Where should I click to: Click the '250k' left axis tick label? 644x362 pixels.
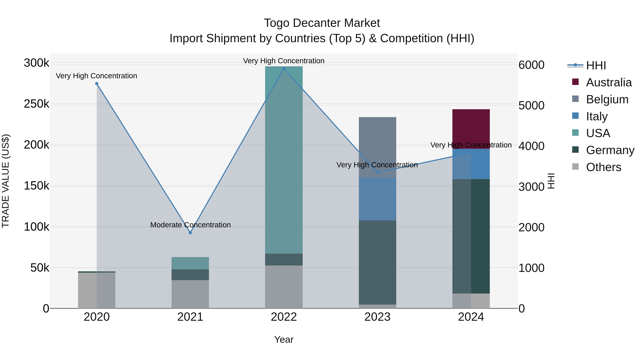pos(36,104)
